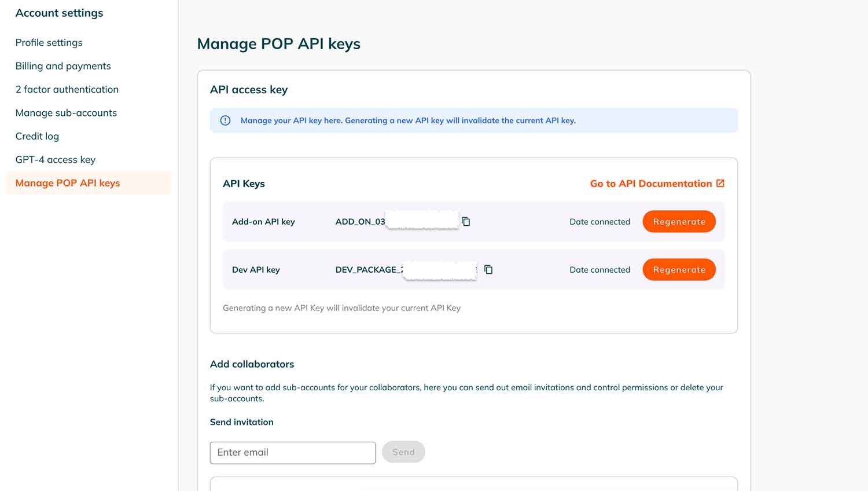The width and height of the screenshot is (868, 491).
Task: Select the Dev API key value
Action: (x=405, y=269)
